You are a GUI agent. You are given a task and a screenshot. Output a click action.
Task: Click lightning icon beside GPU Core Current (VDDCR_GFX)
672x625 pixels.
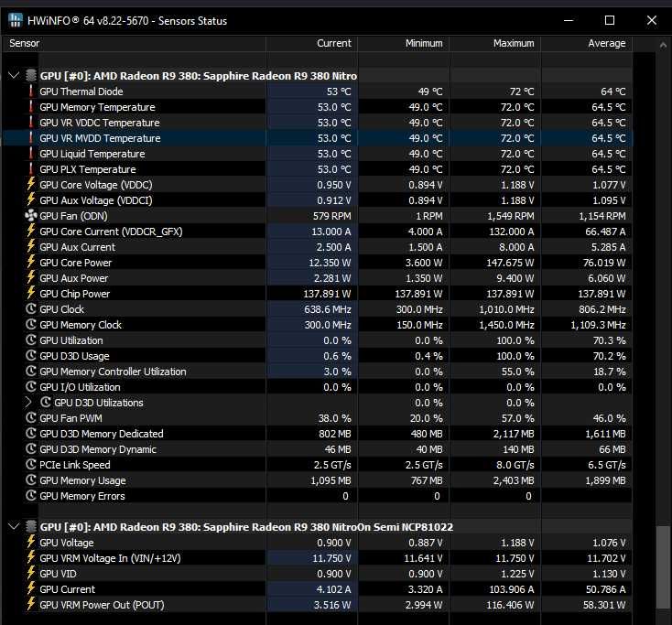click(x=31, y=231)
